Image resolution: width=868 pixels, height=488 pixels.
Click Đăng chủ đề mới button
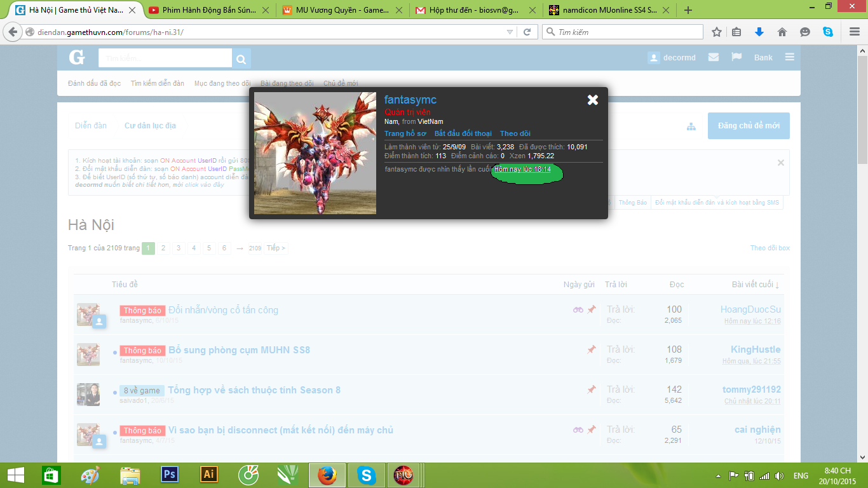point(749,126)
